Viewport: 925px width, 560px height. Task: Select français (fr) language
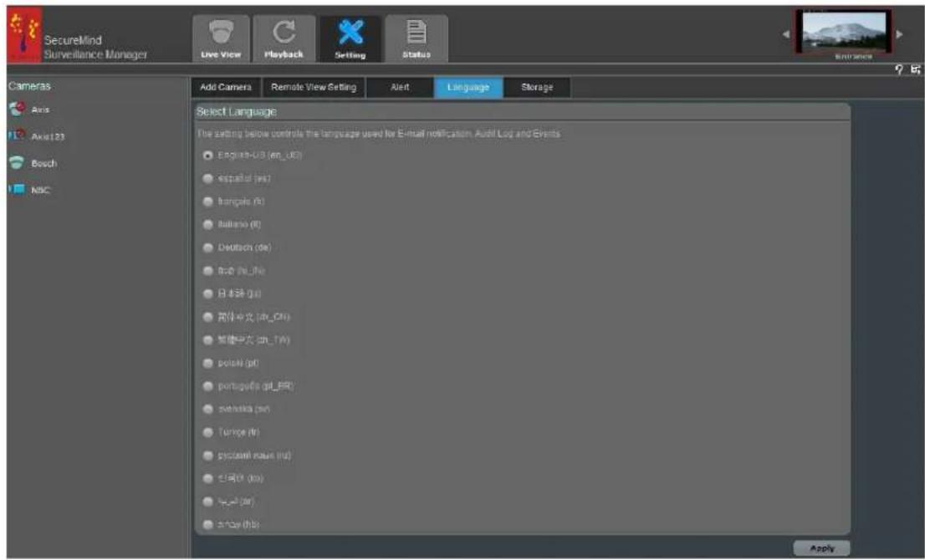tap(207, 201)
